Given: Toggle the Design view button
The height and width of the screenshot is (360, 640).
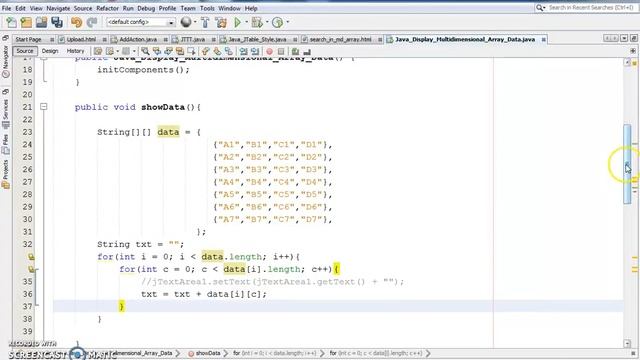Looking at the screenshot, I should [x=50, y=51].
